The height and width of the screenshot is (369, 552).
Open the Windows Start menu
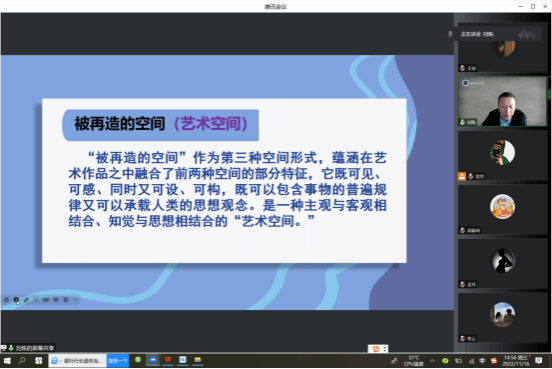click(x=7, y=361)
